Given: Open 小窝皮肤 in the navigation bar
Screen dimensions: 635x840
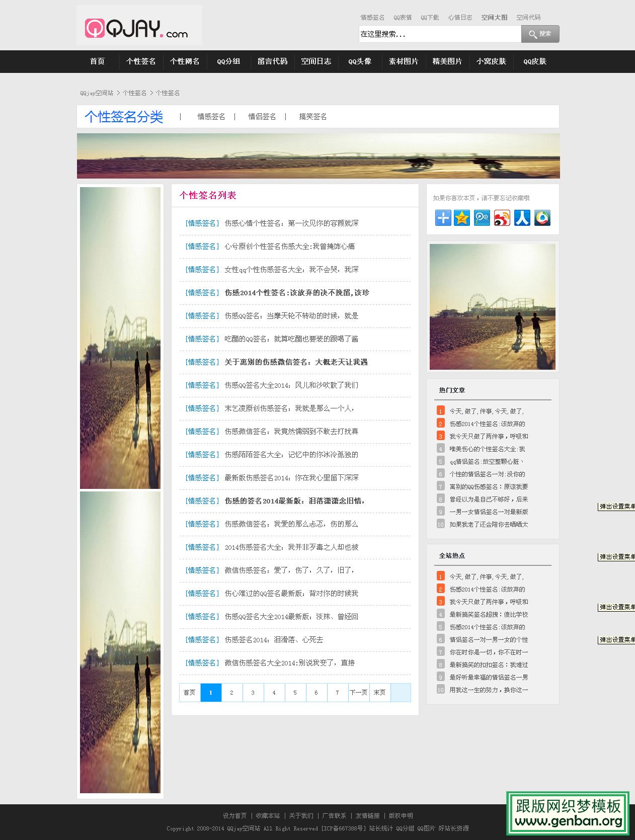Looking at the screenshot, I should [491, 61].
